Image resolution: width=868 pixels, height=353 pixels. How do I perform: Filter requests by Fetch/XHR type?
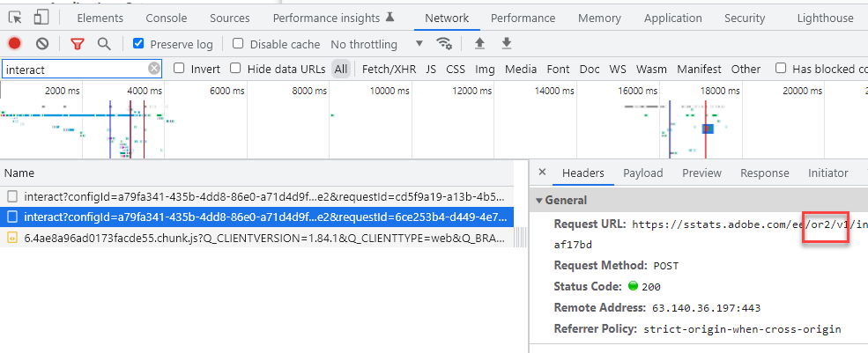(x=389, y=69)
